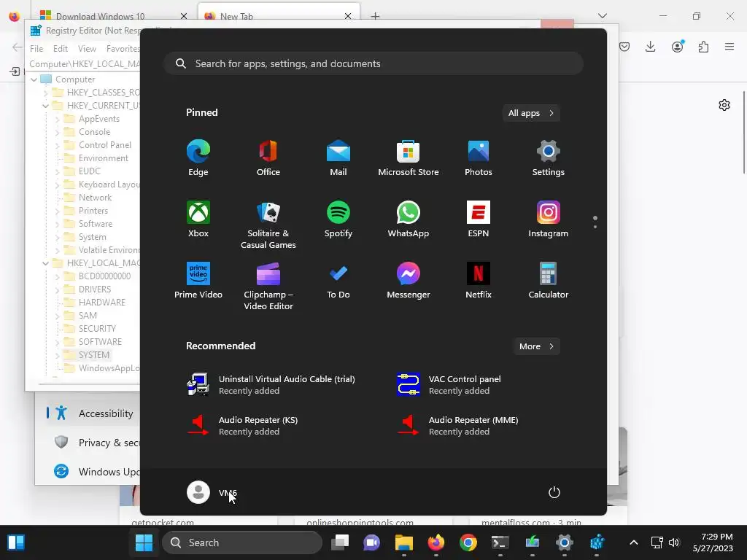
Task: Launch Messenger
Action: tap(409, 281)
